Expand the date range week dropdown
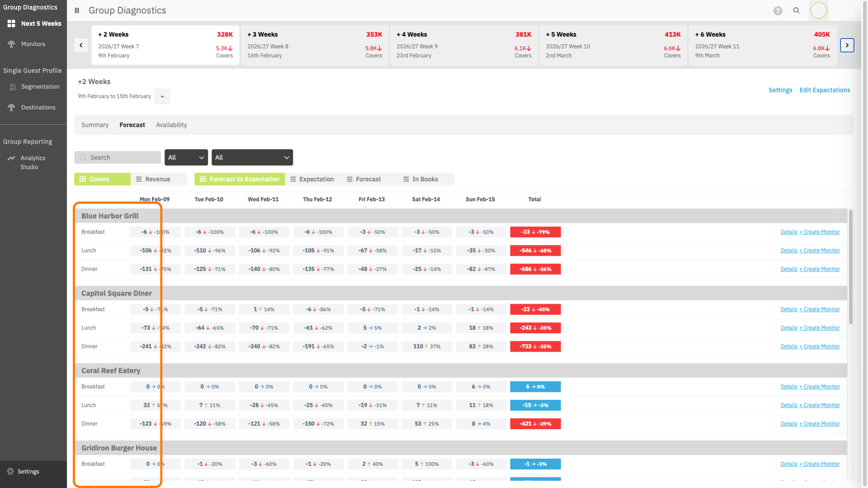The width and height of the screenshot is (868, 488). click(x=162, y=96)
